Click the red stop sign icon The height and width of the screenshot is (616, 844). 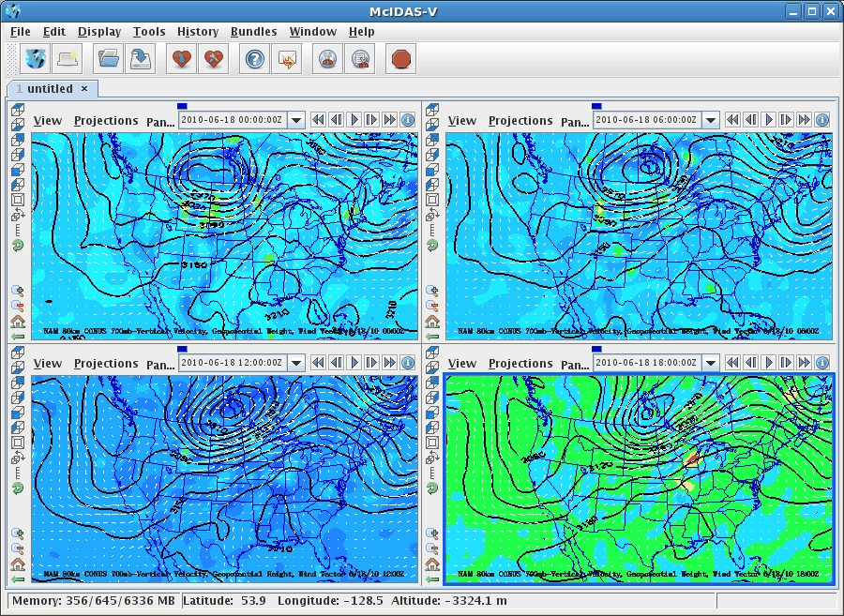(x=401, y=59)
